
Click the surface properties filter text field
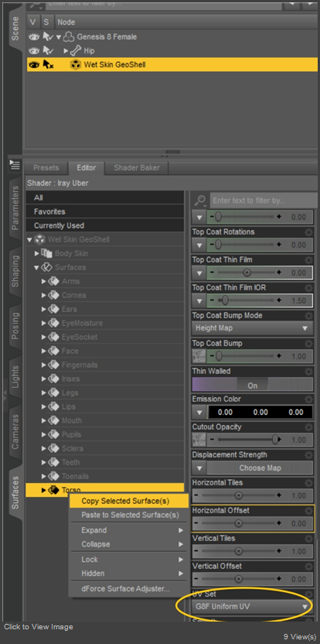(264, 200)
